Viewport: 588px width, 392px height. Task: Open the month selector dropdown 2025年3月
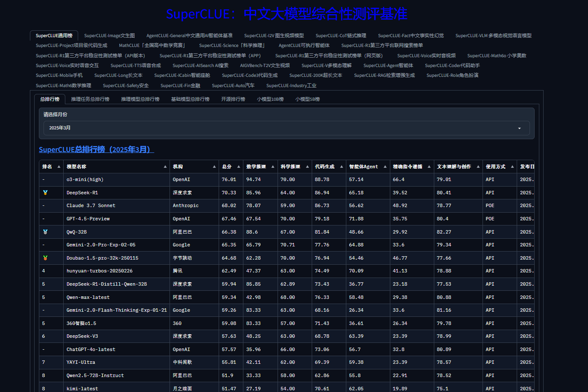click(287, 128)
